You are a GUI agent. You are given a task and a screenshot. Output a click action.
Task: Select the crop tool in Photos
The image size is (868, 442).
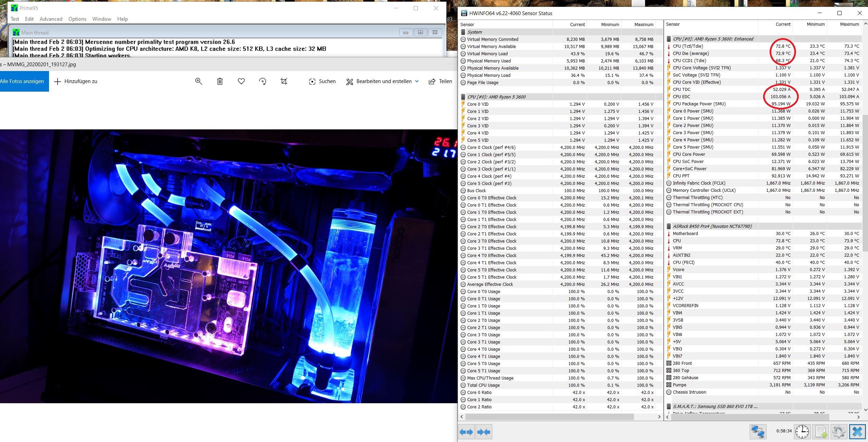pyautogui.click(x=284, y=81)
